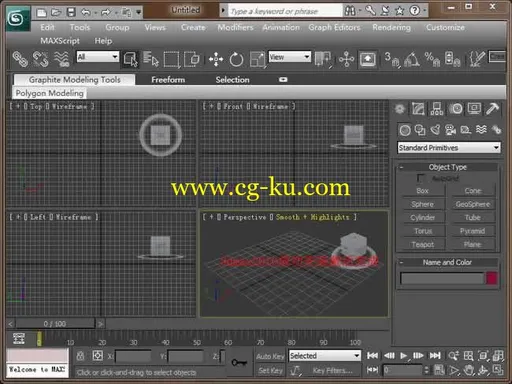Select the Lights category icon
The image size is (512, 384).
pos(435,130)
